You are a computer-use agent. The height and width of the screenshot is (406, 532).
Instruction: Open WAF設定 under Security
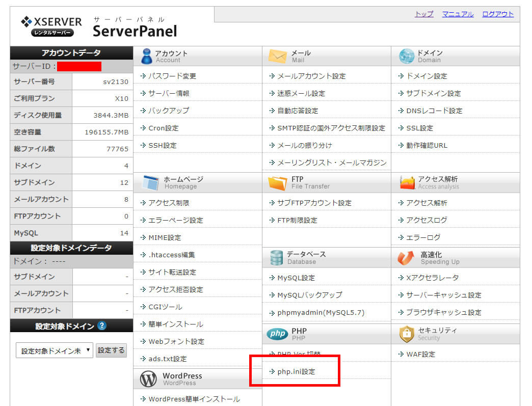(420, 354)
